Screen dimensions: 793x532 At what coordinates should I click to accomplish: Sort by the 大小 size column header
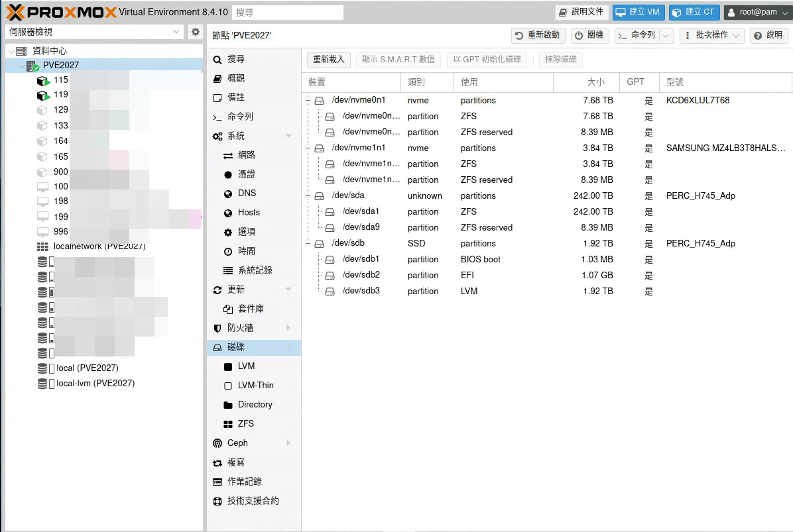tap(595, 82)
